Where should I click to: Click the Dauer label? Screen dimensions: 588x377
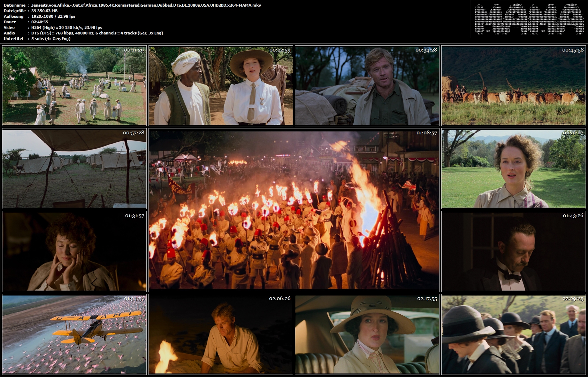pos(10,22)
